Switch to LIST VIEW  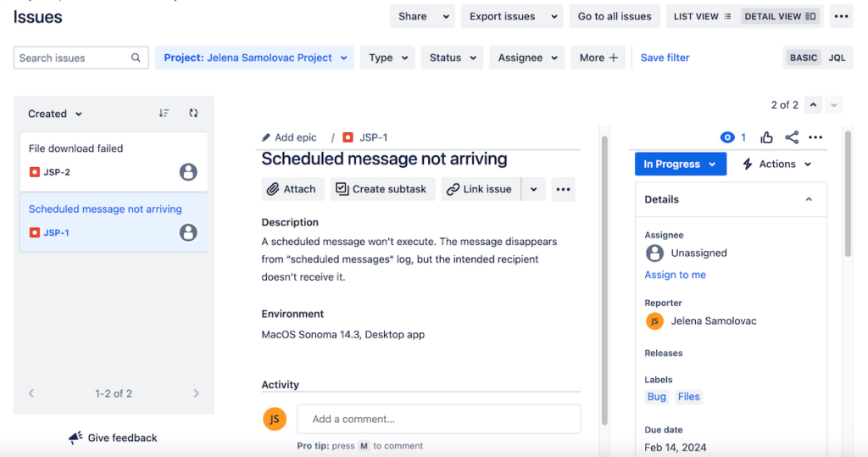(x=701, y=16)
